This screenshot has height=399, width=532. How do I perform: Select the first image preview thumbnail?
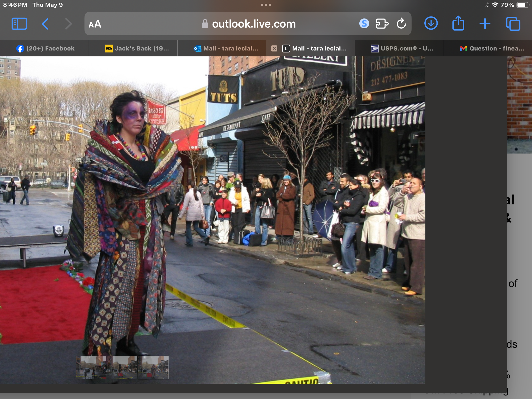pos(91,367)
